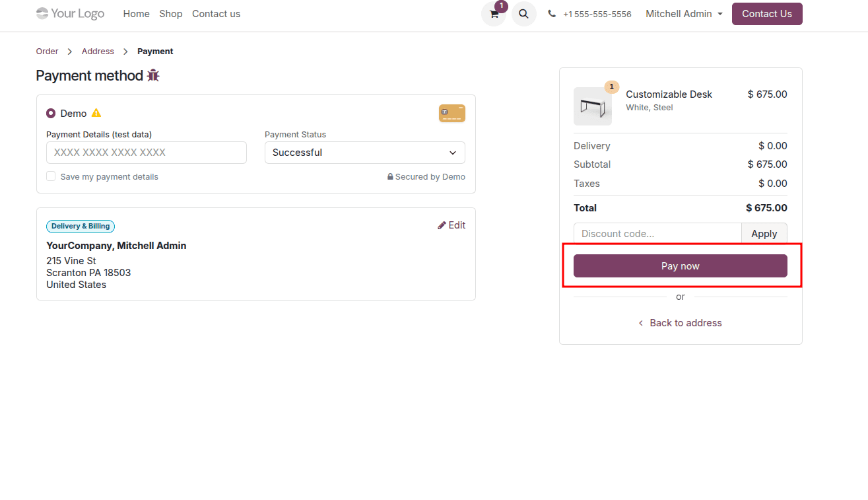Apply the discount code
This screenshot has height=500, width=868.
[x=764, y=234]
